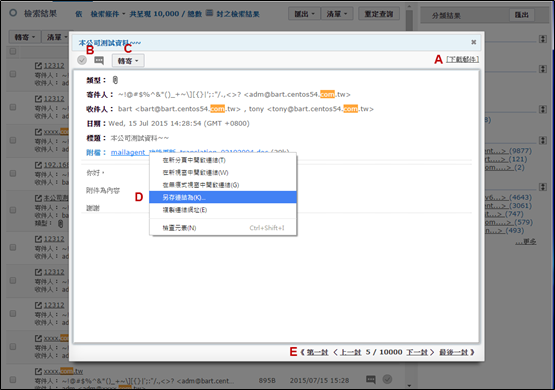
Task: Filter by the (493) category link
Action: [504, 230]
